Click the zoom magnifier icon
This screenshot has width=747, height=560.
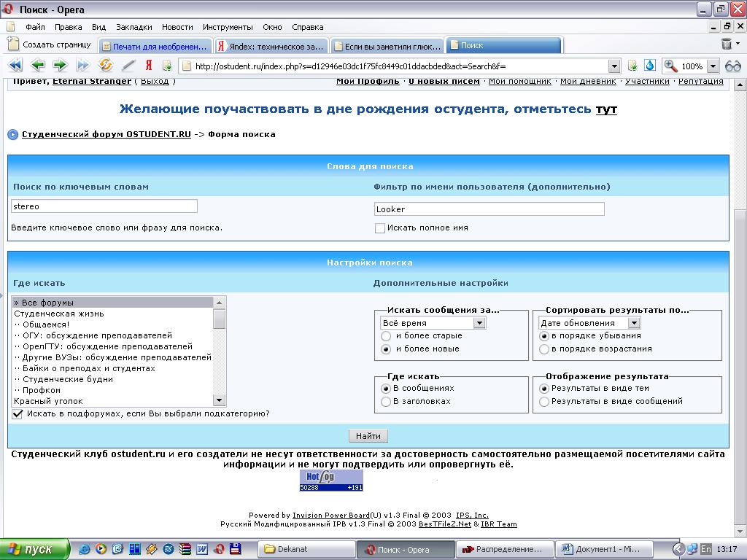coord(671,66)
